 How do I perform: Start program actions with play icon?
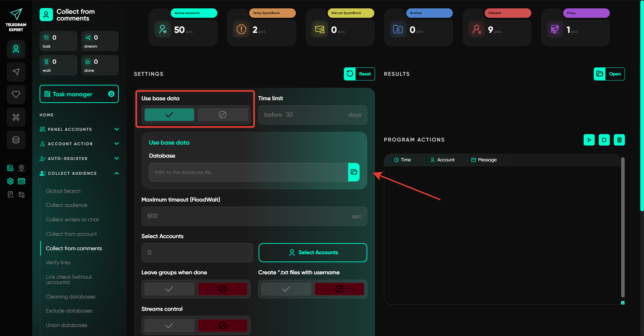click(x=589, y=140)
